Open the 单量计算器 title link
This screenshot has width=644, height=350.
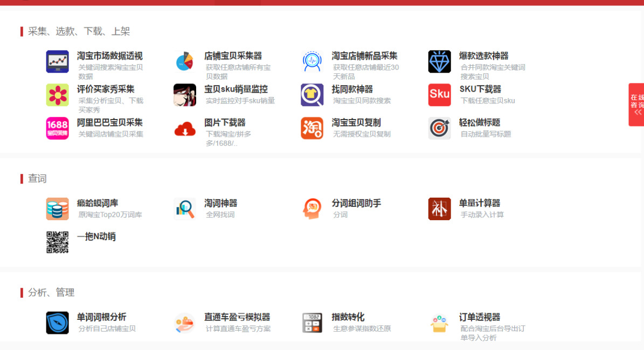[x=479, y=203]
